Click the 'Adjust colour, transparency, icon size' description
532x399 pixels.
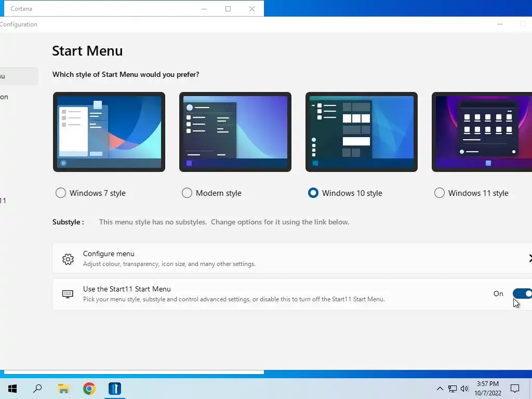click(169, 264)
